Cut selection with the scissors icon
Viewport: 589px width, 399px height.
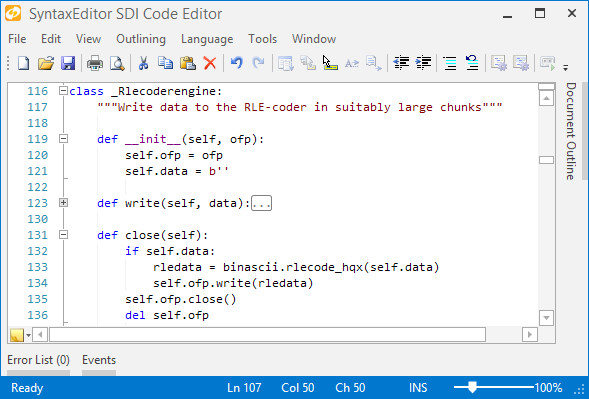pyautogui.click(x=143, y=63)
